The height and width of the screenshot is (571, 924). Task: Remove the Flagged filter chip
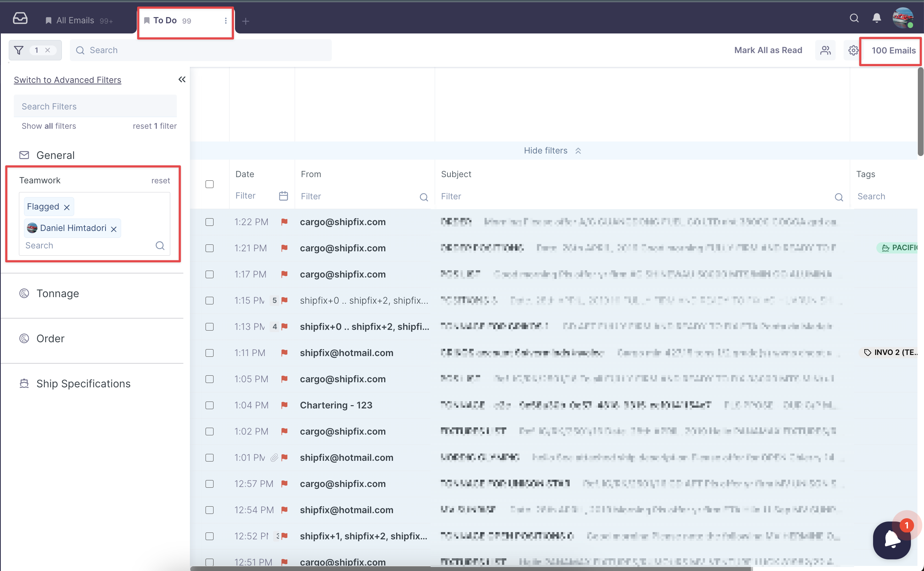click(x=67, y=207)
